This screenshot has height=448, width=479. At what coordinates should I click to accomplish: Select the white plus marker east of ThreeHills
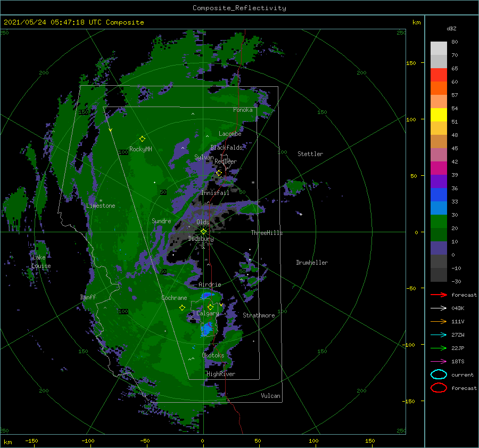pos(301,214)
